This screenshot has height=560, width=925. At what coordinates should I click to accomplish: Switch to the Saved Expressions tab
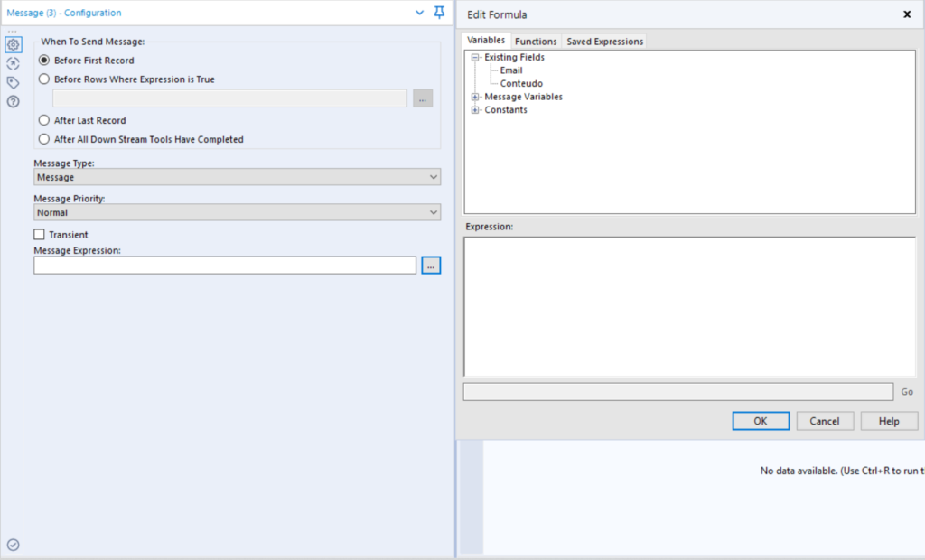pos(604,42)
